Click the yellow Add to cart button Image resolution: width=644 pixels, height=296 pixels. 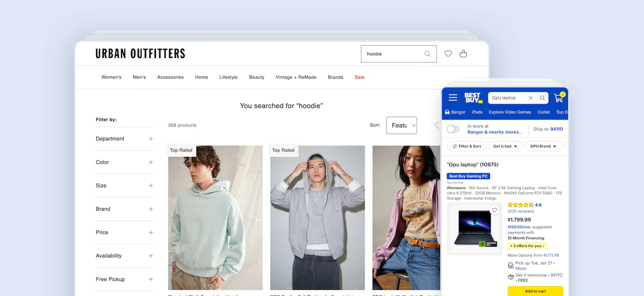(535, 291)
